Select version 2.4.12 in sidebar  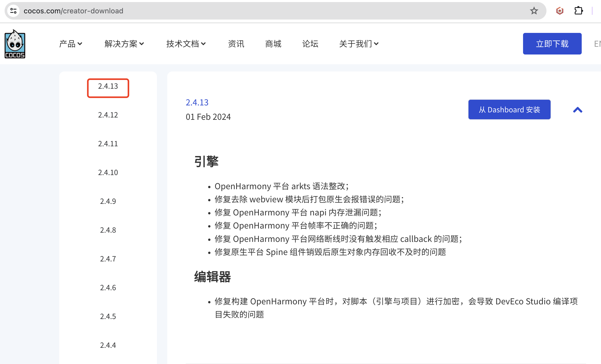[108, 115]
